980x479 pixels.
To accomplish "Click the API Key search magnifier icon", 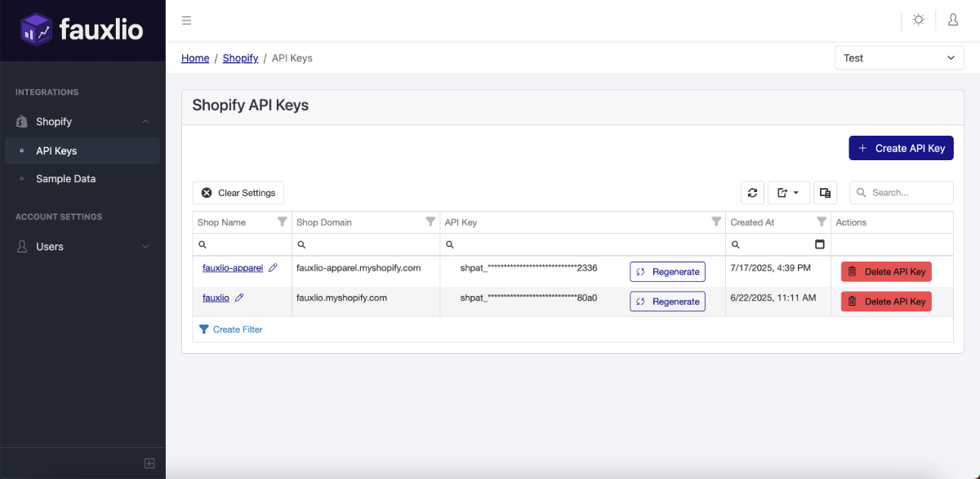I will 449,244.
